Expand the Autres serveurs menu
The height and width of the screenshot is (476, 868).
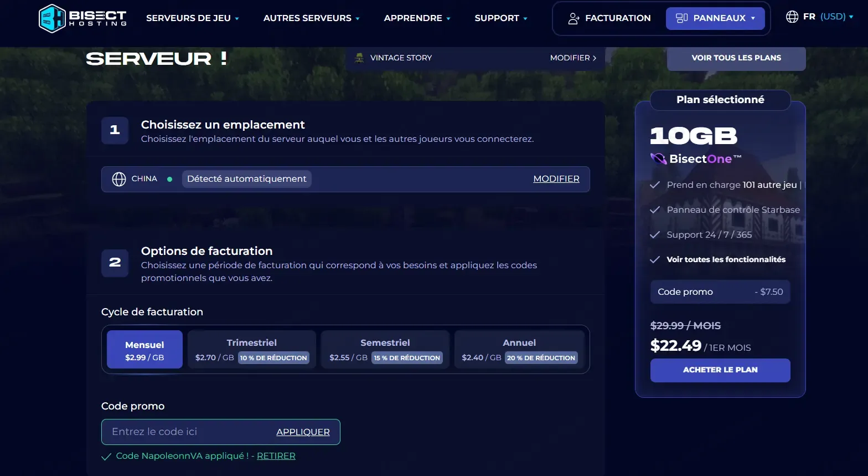pos(312,18)
